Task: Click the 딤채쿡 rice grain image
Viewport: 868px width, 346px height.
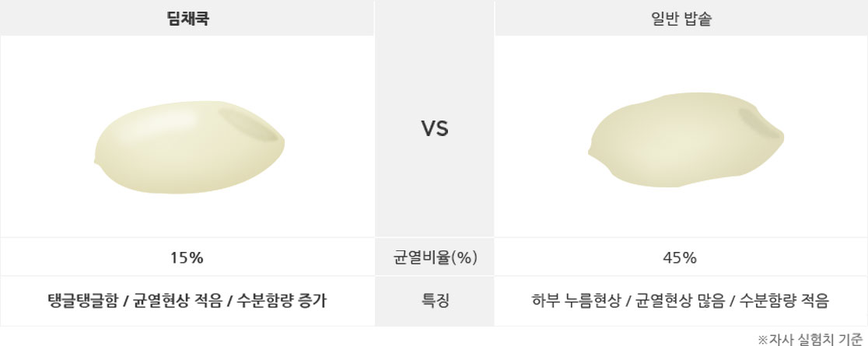Action: pos(189,147)
